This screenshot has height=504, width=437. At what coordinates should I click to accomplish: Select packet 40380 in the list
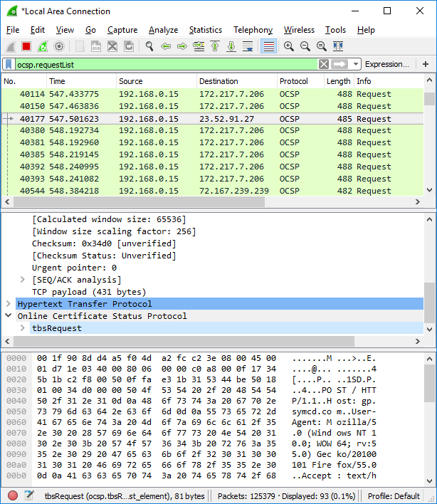[212, 130]
